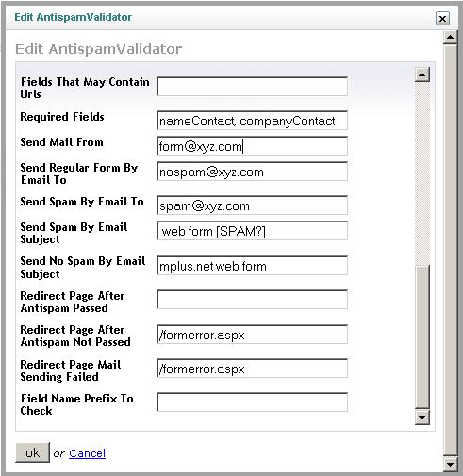Click Redirect Page After Antispam Passed field

252,300
